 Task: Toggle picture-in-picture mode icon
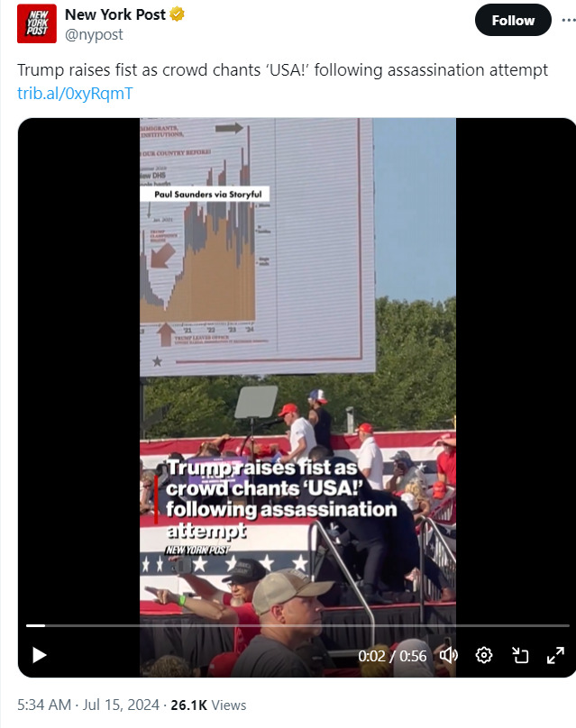click(x=520, y=655)
